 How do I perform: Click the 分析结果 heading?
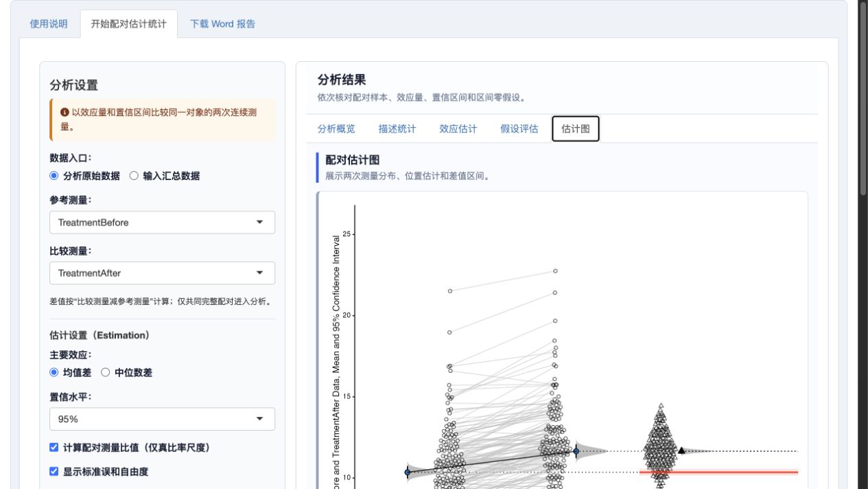click(x=342, y=80)
